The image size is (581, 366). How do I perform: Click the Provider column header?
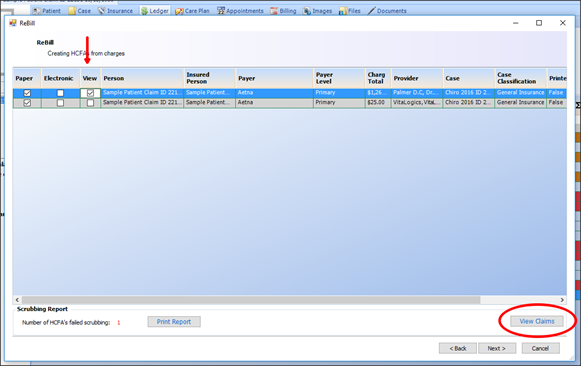pyautogui.click(x=417, y=78)
